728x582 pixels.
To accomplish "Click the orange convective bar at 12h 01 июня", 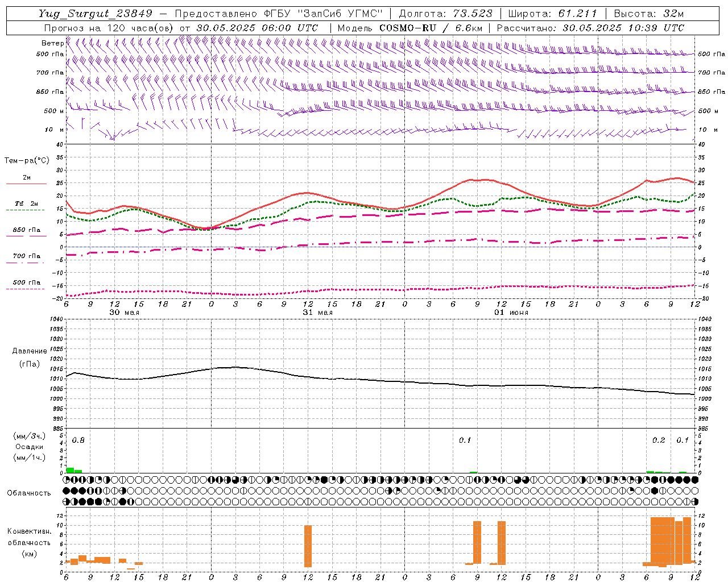I will click(x=501, y=543).
